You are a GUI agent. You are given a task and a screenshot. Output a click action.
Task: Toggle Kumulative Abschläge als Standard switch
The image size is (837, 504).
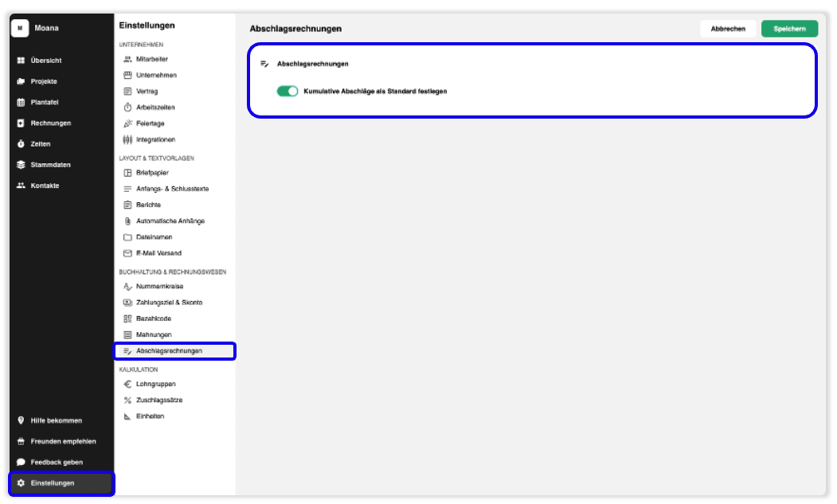pyautogui.click(x=287, y=92)
